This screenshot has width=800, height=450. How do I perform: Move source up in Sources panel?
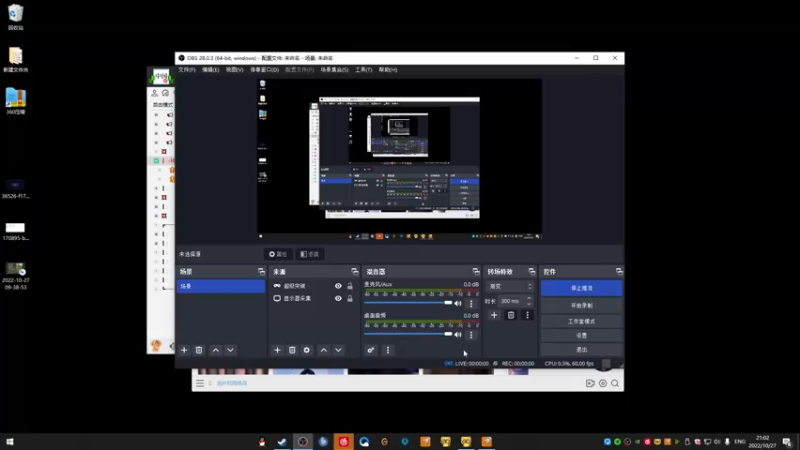click(323, 350)
